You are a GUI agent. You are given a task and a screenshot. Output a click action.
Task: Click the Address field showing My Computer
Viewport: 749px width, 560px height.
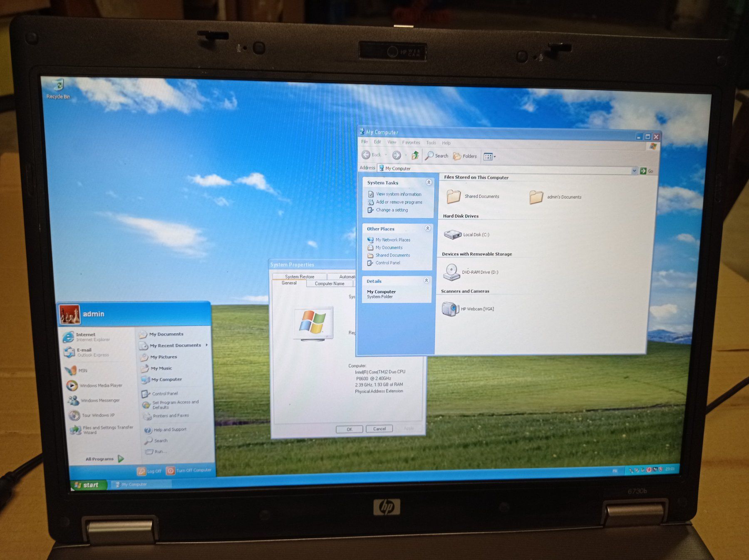pyautogui.click(x=507, y=169)
